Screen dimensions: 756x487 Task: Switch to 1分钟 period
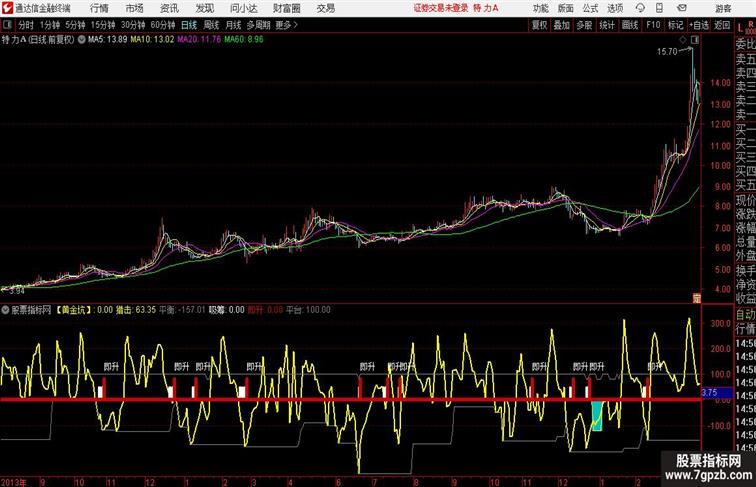(x=50, y=25)
